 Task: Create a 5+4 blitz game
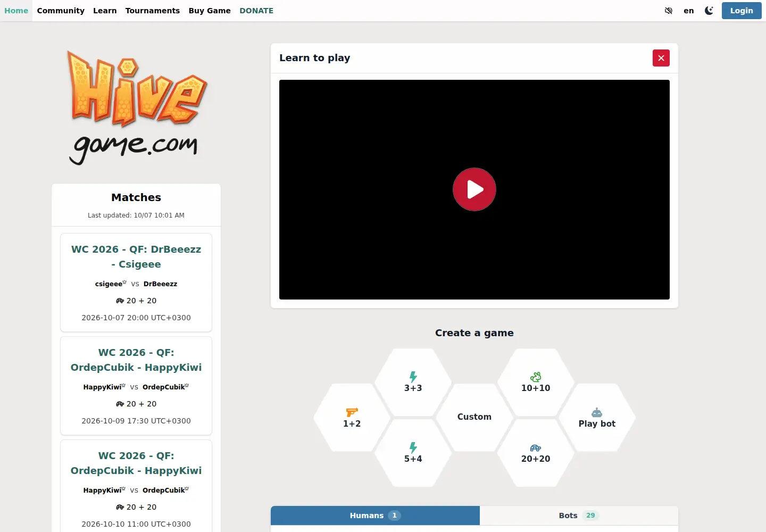click(413, 453)
